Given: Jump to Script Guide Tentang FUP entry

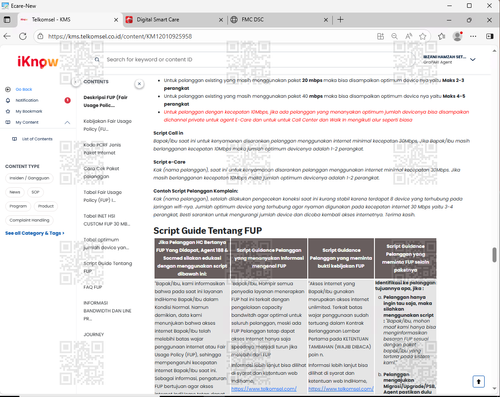Looking at the screenshot, I should click(x=108, y=267).
